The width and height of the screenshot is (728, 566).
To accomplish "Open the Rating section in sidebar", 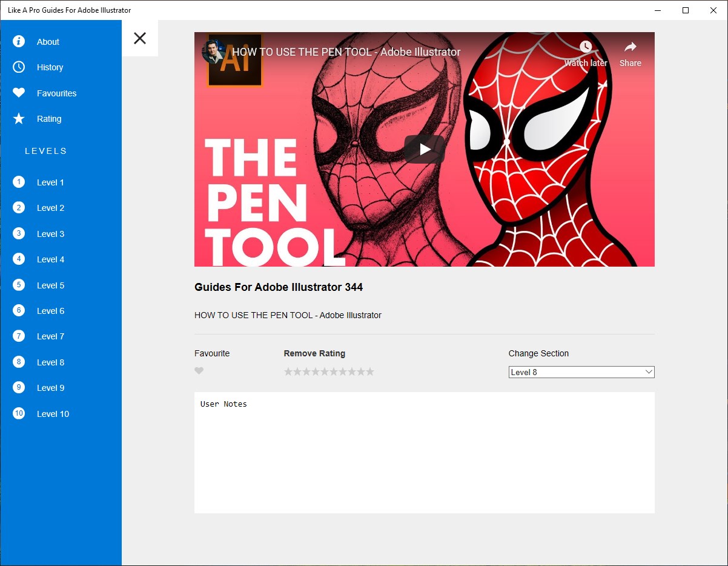I will tap(61, 119).
